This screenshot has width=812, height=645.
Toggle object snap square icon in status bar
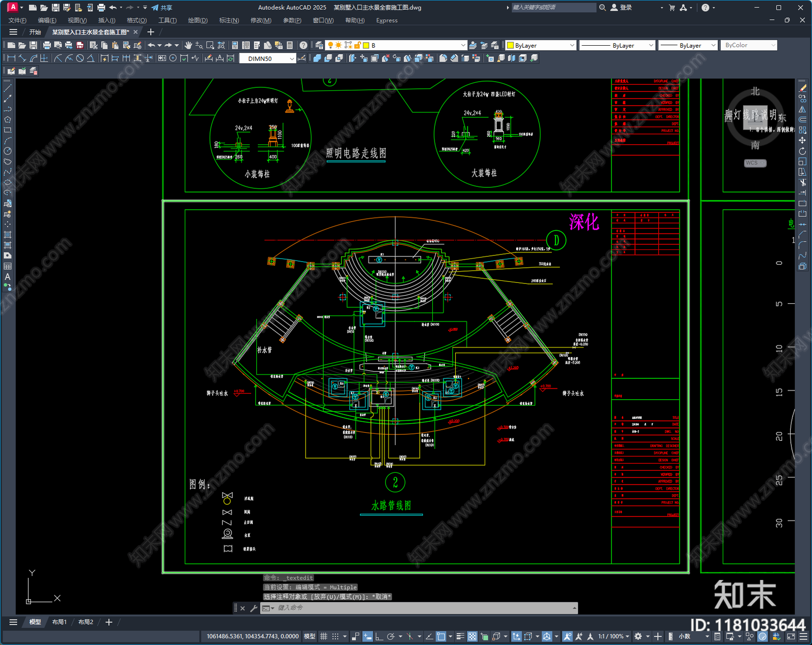(441, 636)
